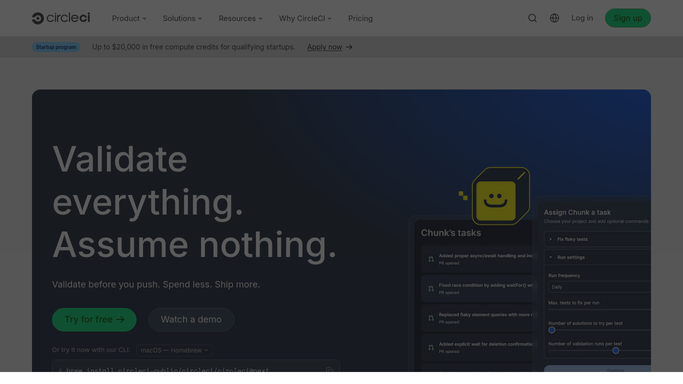Open the Solutions menu
This screenshot has width=683, height=384.
[x=182, y=18]
